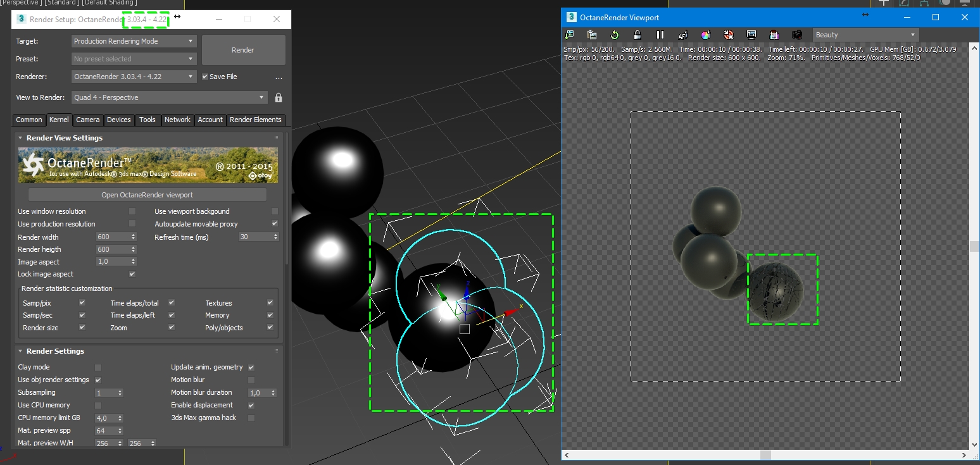The height and width of the screenshot is (465, 980).
Task: Enable Clay mode checkbox
Action: (98, 367)
